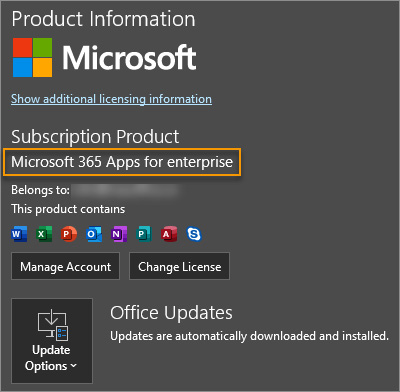The image size is (400, 392).
Task: Click the Microsoft wordmark text
Action: 129,58
